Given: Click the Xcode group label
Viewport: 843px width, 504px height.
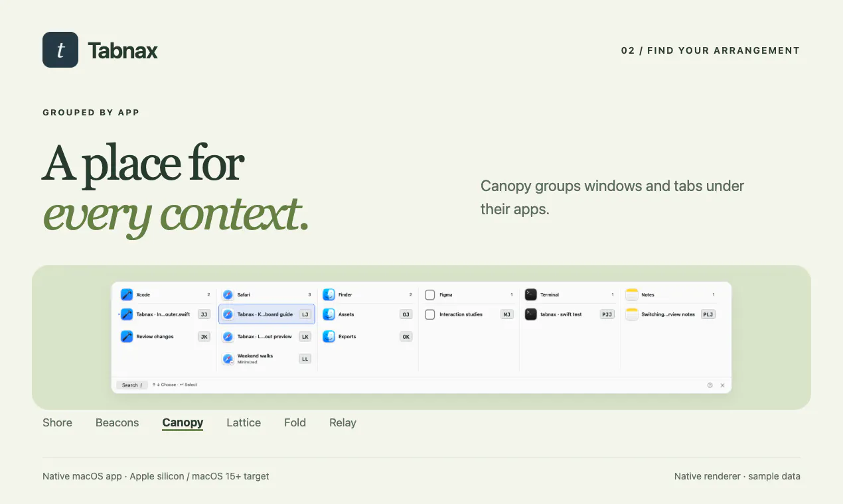Looking at the screenshot, I should click(x=143, y=294).
